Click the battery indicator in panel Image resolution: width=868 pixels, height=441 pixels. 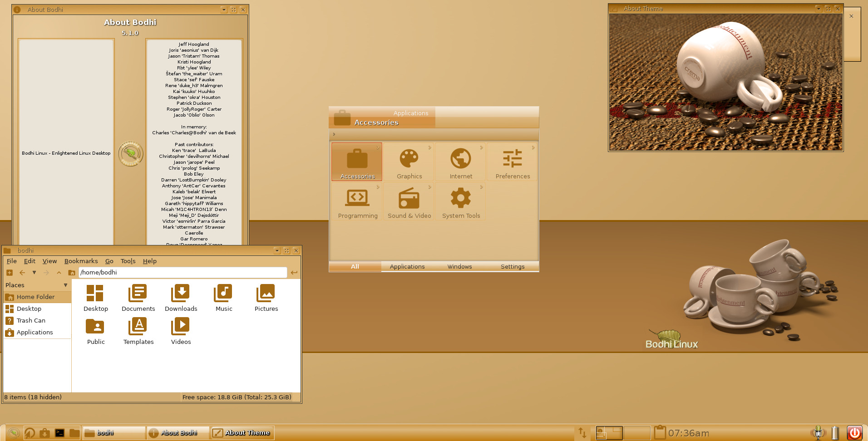point(835,433)
